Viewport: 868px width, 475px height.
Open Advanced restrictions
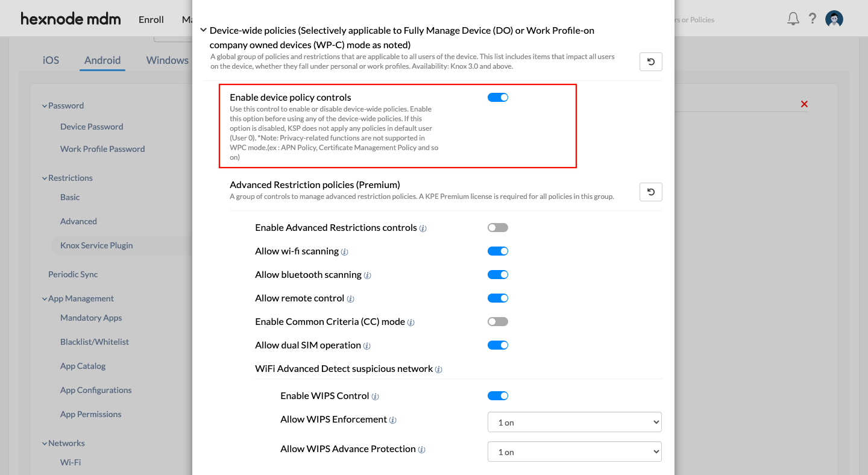(x=78, y=221)
